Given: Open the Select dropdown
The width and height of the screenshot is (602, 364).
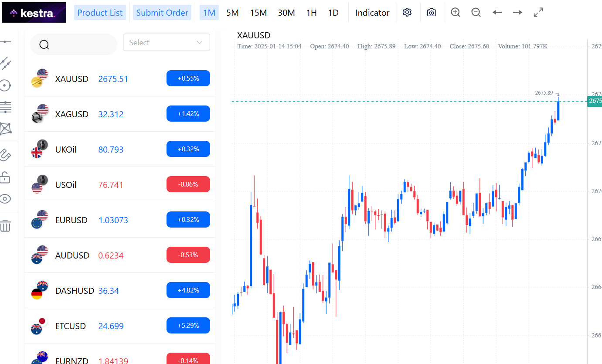Looking at the screenshot, I should [x=166, y=42].
